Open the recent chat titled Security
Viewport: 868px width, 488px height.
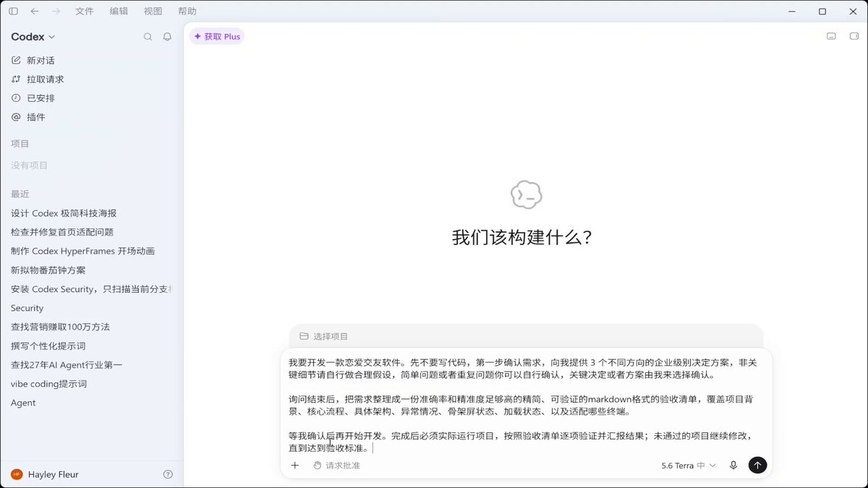point(27,308)
